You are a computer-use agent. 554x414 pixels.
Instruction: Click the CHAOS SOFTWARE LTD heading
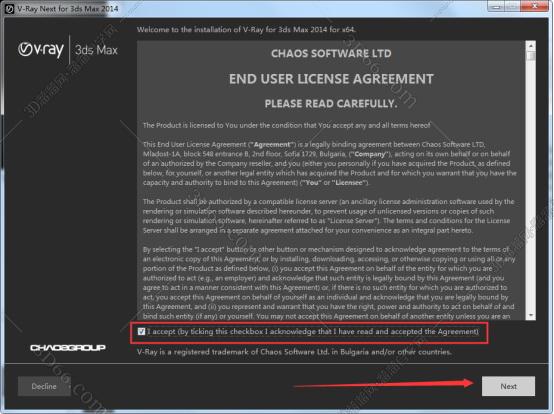pos(331,54)
